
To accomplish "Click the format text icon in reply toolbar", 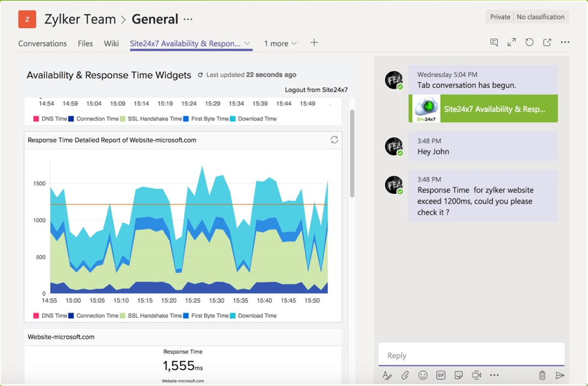I will (387, 375).
